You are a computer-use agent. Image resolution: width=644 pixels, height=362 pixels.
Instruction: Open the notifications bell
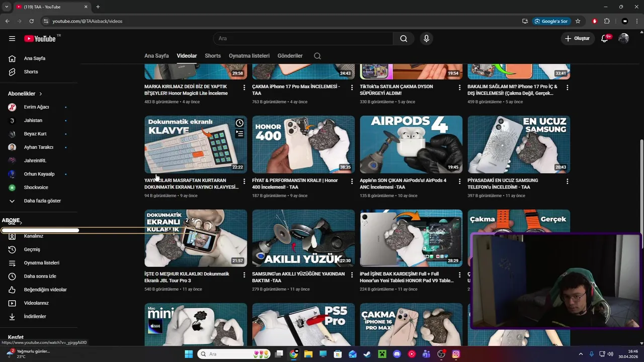tap(605, 39)
